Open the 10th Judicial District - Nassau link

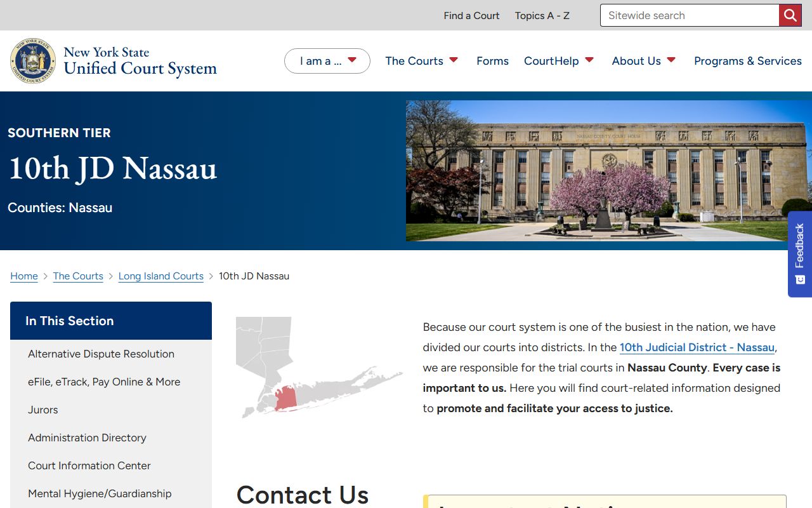coord(697,347)
